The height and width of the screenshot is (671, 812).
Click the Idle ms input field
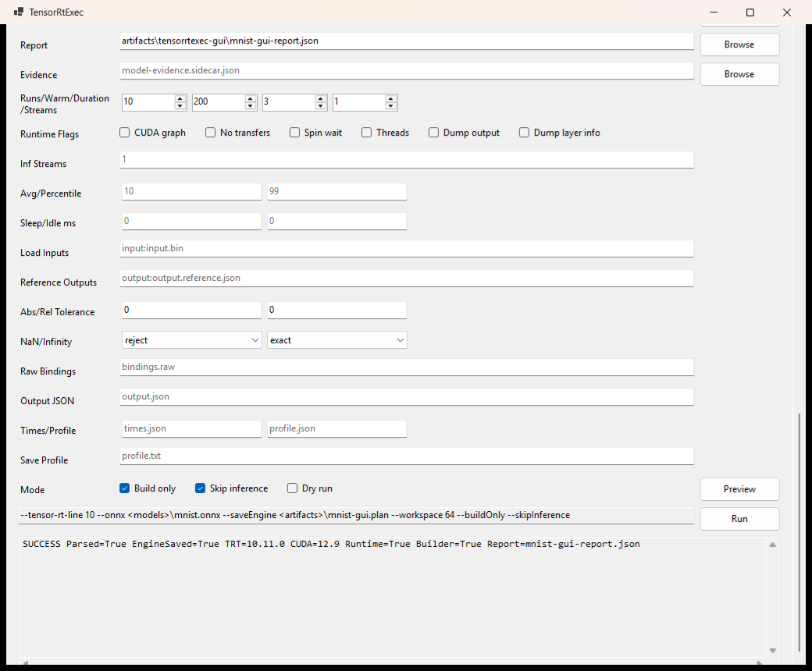[x=337, y=222]
